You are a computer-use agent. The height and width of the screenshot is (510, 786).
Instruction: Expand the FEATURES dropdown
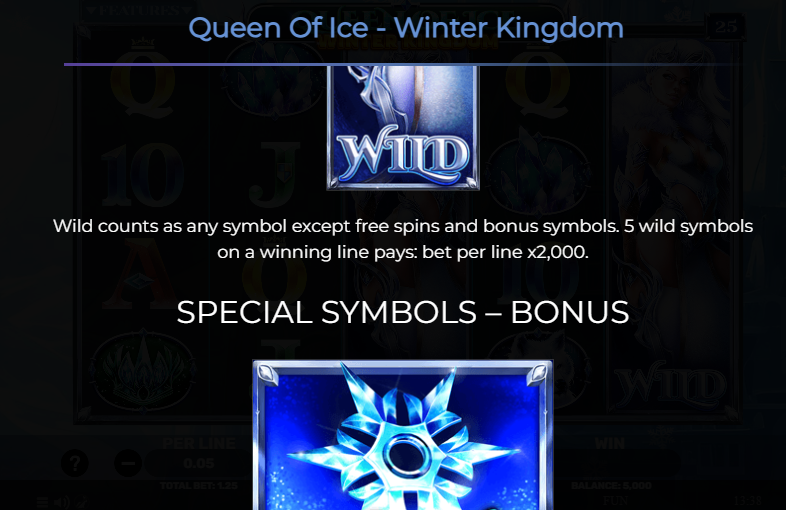[x=139, y=10]
